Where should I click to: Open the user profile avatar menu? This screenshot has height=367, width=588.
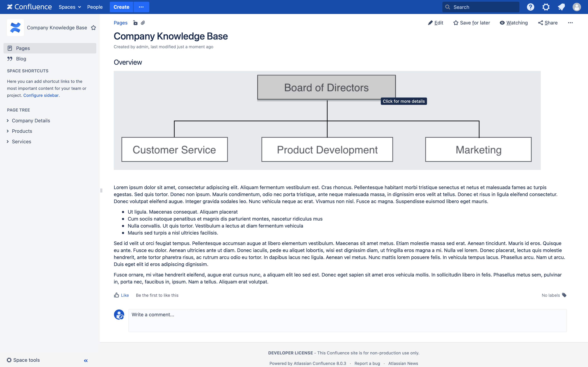[577, 7]
